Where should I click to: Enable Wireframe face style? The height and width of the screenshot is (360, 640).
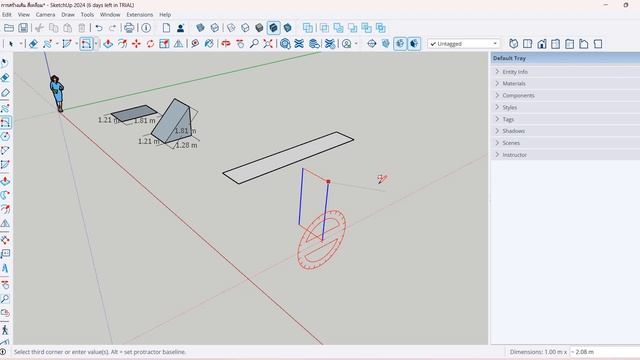pos(231,28)
